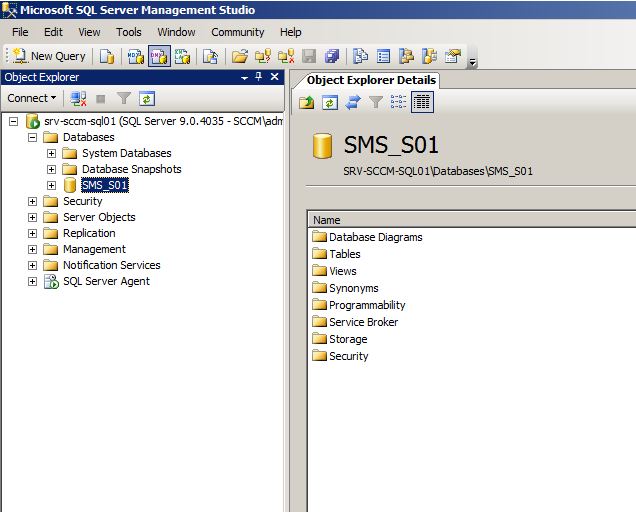Open the File menu

click(x=20, y=32)
